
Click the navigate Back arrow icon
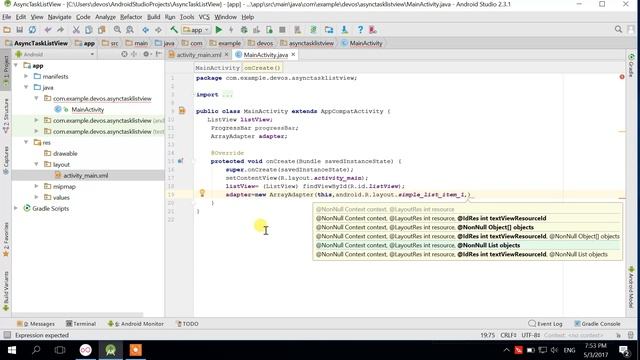pos(145,30)
